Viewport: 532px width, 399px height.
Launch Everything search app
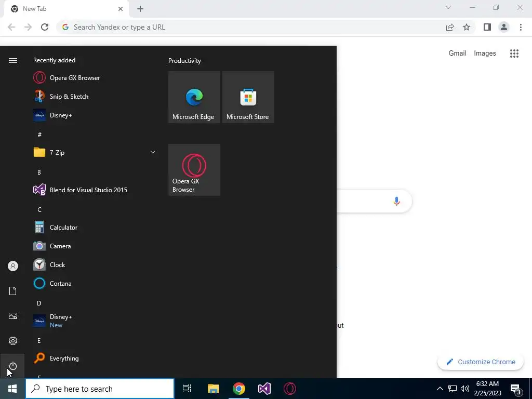94,358
